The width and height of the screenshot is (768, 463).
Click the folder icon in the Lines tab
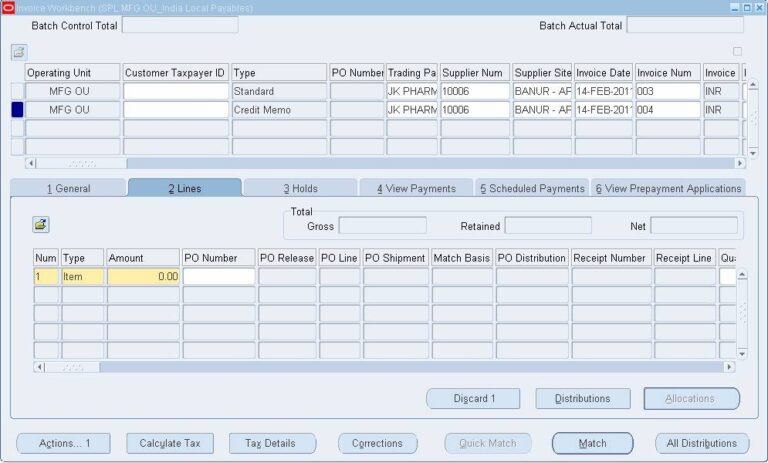coord(41,225)
